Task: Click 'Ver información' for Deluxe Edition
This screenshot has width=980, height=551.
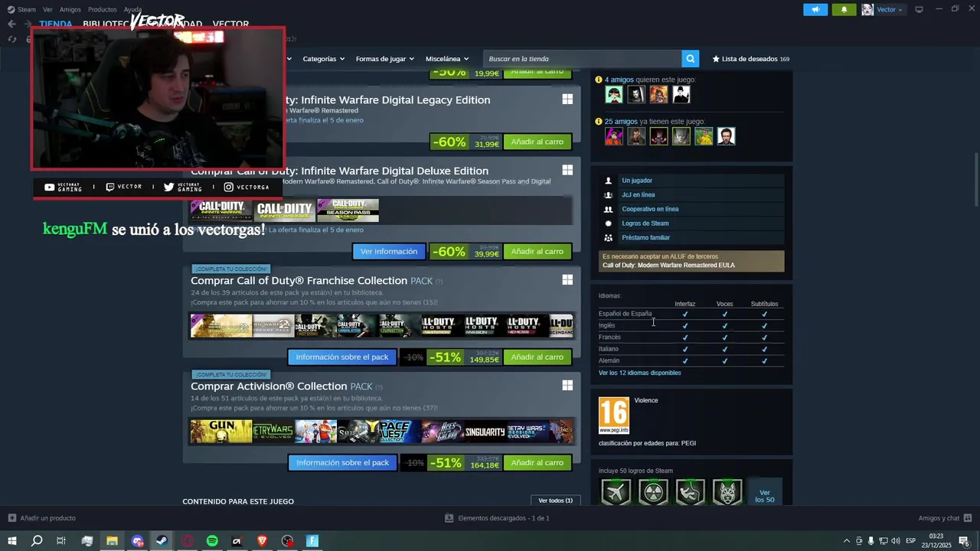Action: coord(389,251)
